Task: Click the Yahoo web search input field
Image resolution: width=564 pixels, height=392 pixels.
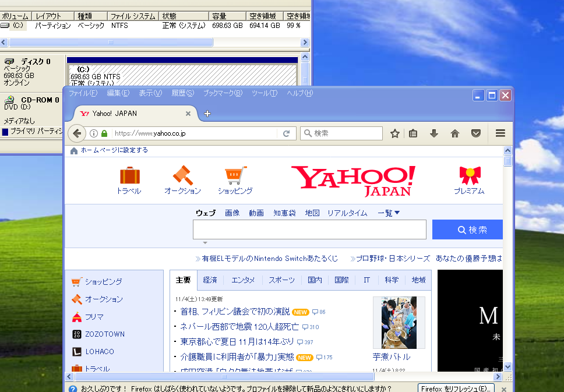Action: (310, 229)
